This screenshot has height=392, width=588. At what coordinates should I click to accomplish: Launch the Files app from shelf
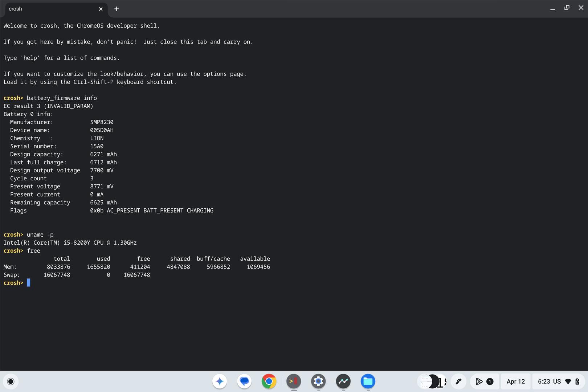[x=368, y=381]
